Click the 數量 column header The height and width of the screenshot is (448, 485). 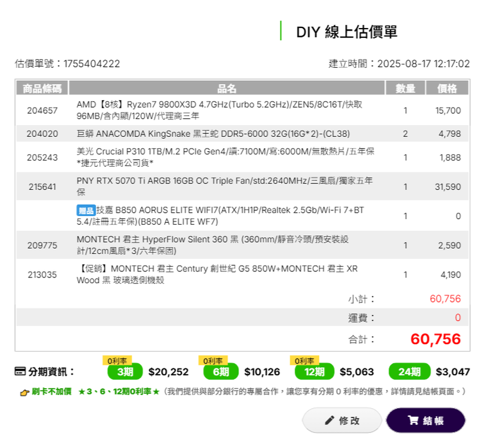[x=405, y=88]
